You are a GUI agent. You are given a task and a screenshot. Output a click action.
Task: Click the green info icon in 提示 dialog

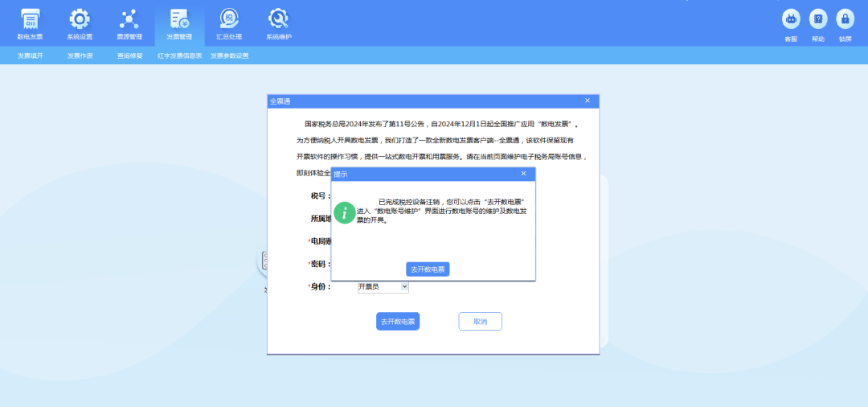(x=345, y=212)
